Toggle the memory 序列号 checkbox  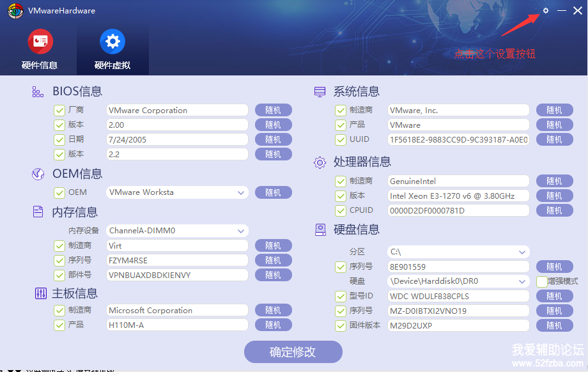pos(59,260)
